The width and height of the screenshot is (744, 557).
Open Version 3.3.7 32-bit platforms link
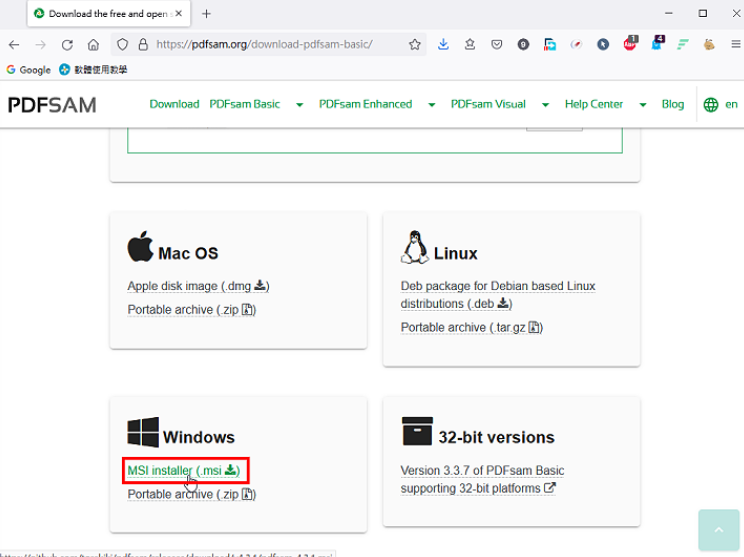pyautogui.click(x=482, y=479)
